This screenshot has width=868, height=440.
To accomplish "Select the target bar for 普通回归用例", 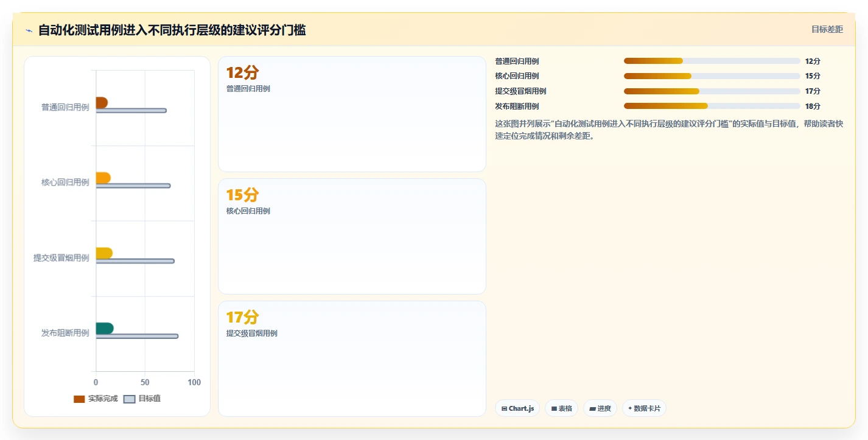I will click(131, 110).
